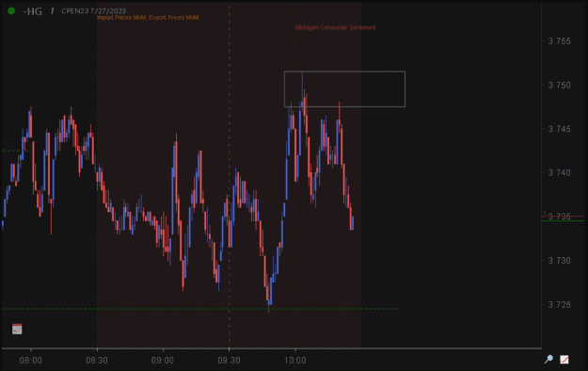
Task: Click the current price marker at 3.735
Action: tap(559, 217)
